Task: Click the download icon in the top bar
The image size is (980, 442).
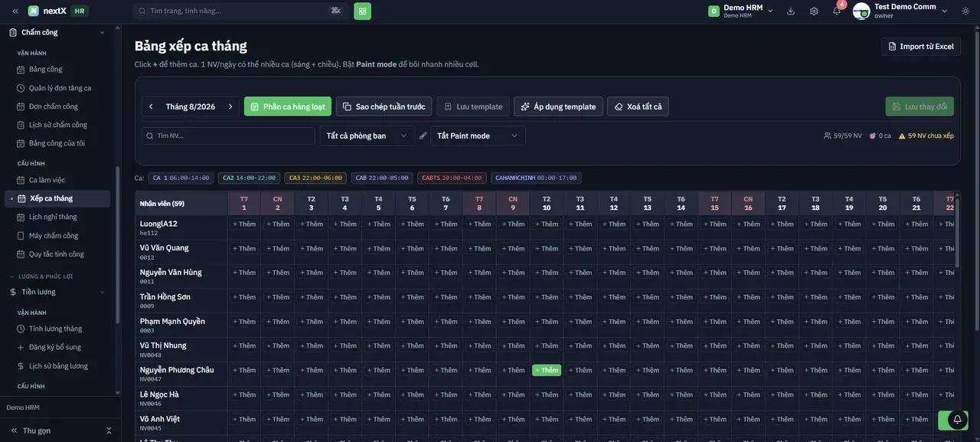Action: [x=791, y=11]
